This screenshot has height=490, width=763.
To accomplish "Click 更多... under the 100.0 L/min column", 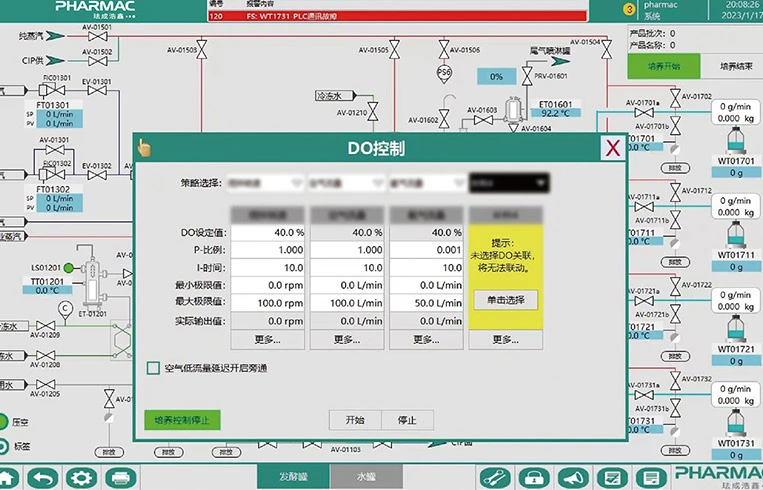I will 347,340.
